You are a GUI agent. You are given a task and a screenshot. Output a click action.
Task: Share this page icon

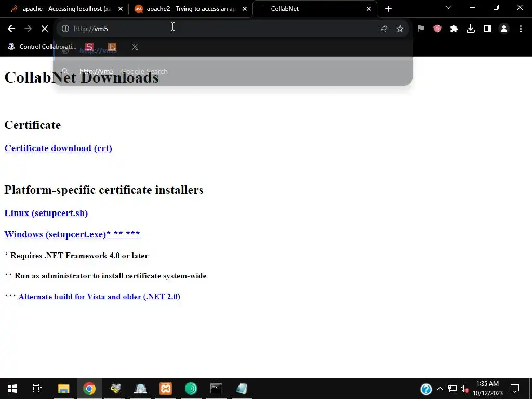pyautogui.click(x=383, y=29)
